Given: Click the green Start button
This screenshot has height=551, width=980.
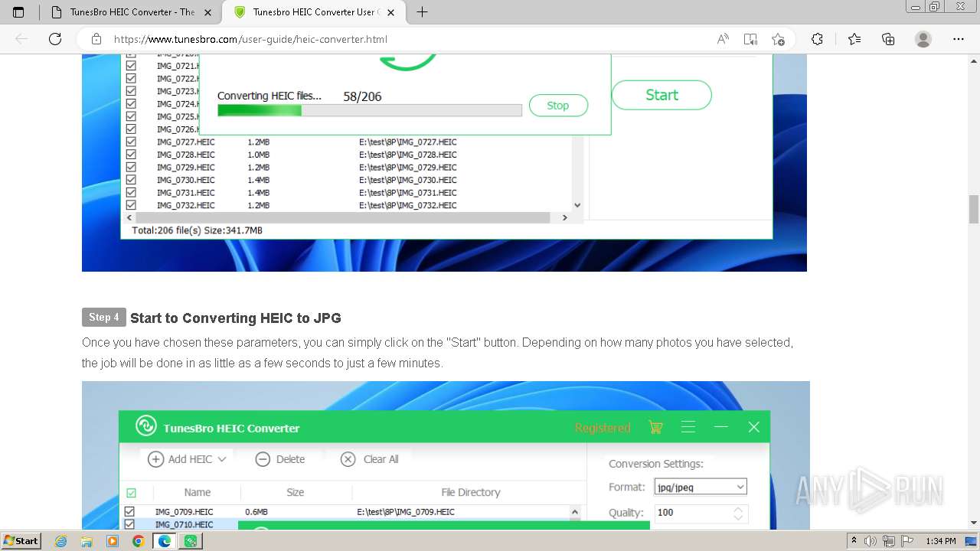Looking at the screenshot, I should click(661, 95).
